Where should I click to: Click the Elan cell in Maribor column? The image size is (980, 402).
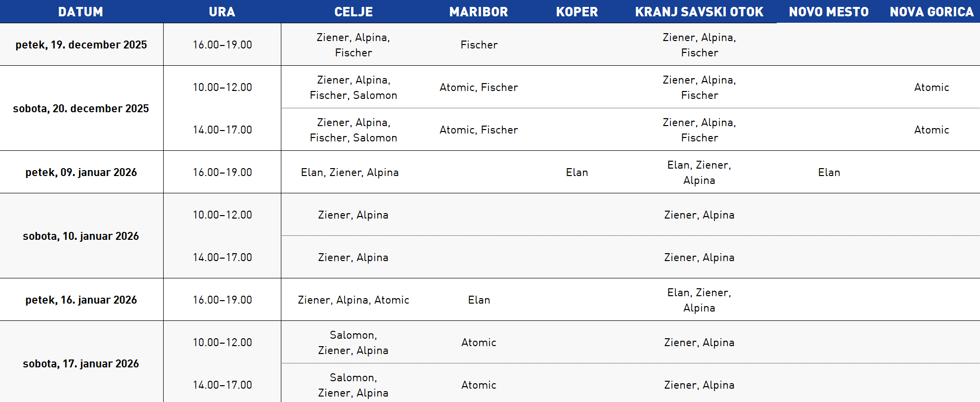[x=479, y=300]
